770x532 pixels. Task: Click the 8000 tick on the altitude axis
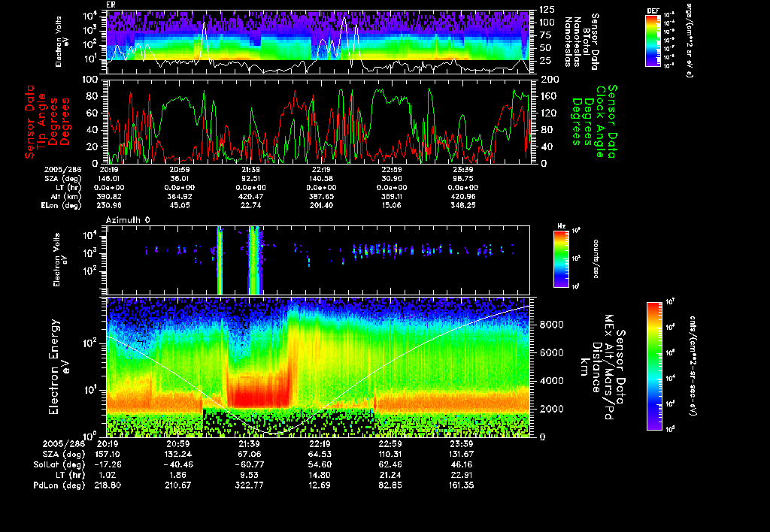(550, 324)
